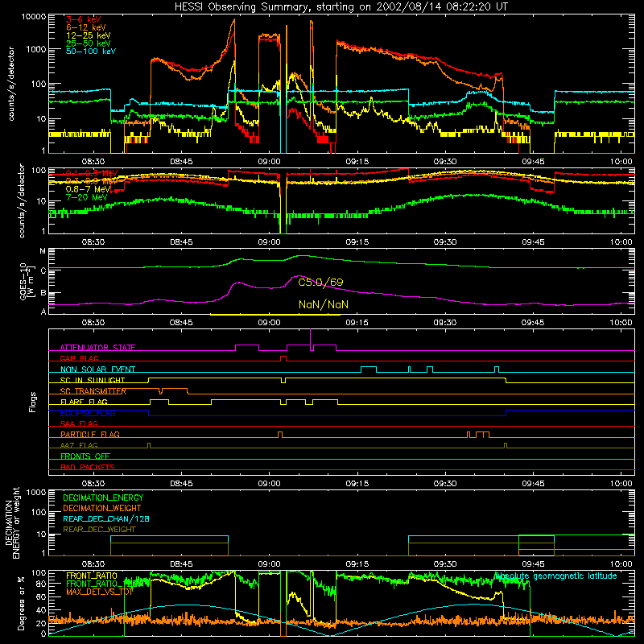The height and width of the screenshot is (644, 644).
Task: Click the first NON_SOLAR_EVENT pulse after 09:15
Action: click(x=369, y=369)
